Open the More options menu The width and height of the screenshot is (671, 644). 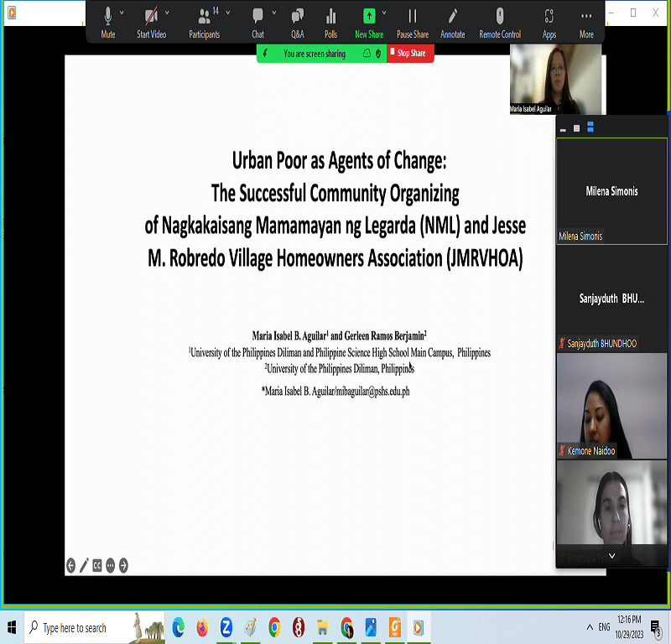tap(586, 17)
